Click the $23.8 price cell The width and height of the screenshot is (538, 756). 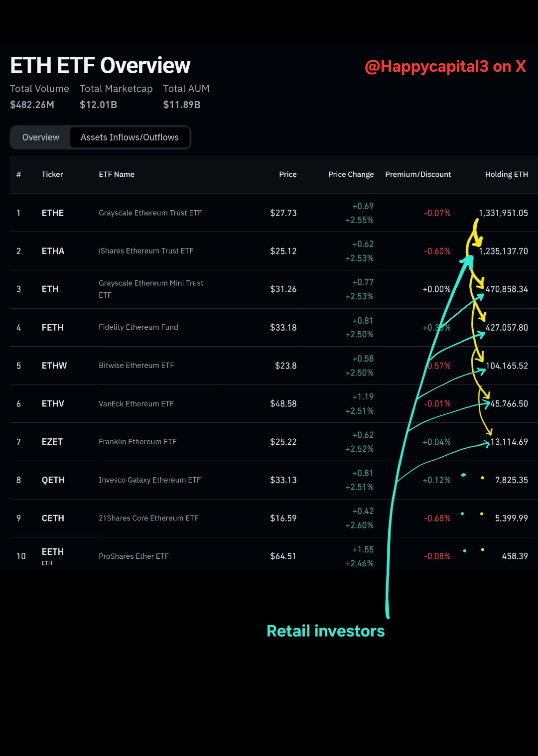click(x=286, y=366)
